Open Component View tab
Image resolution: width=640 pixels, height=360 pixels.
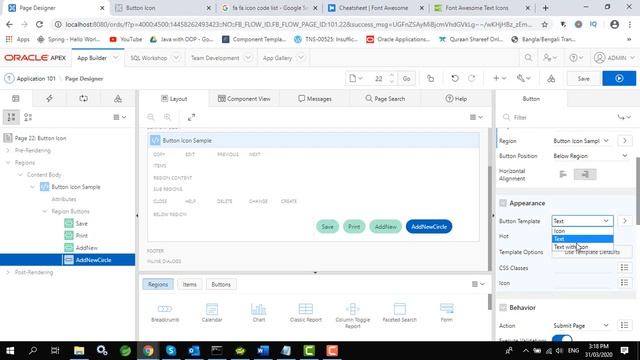pyautogui.click(x=244, y=98)
